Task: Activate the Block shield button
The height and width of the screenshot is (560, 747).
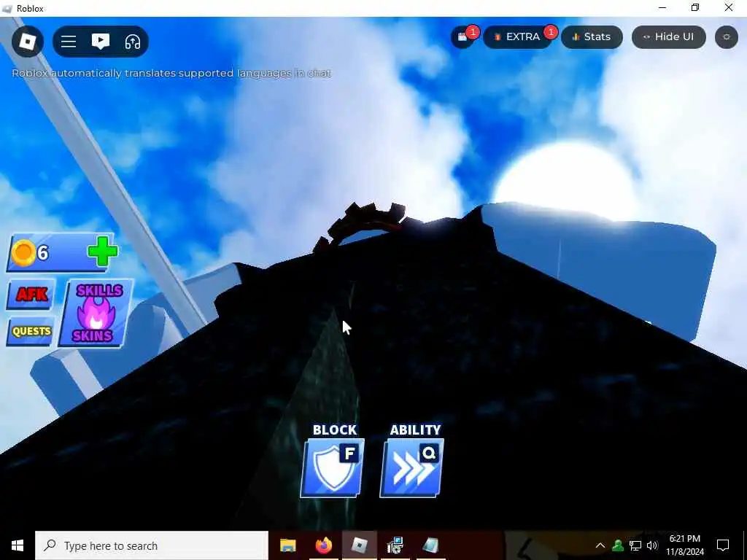Action: point(333,467)
